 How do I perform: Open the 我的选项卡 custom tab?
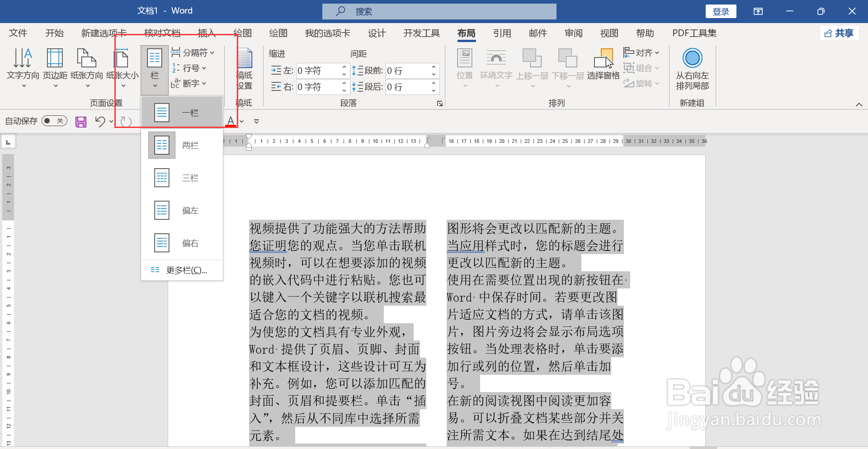click(328, 33)
